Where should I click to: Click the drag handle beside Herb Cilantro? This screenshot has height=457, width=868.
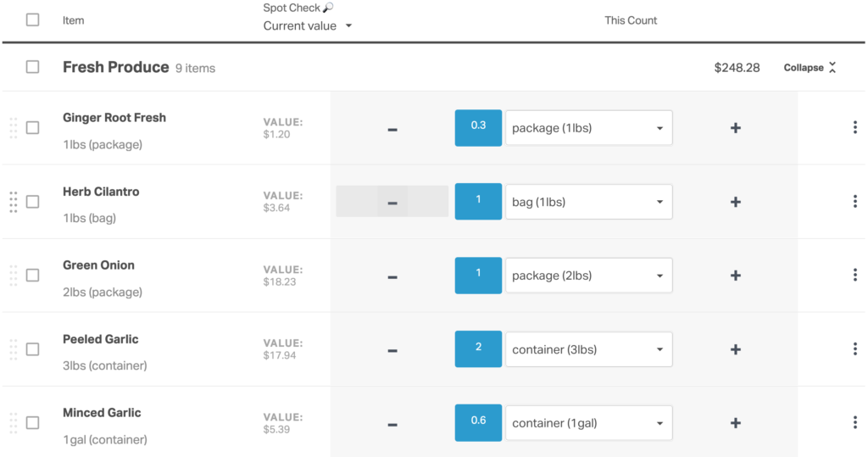click(x=14, y=202)
